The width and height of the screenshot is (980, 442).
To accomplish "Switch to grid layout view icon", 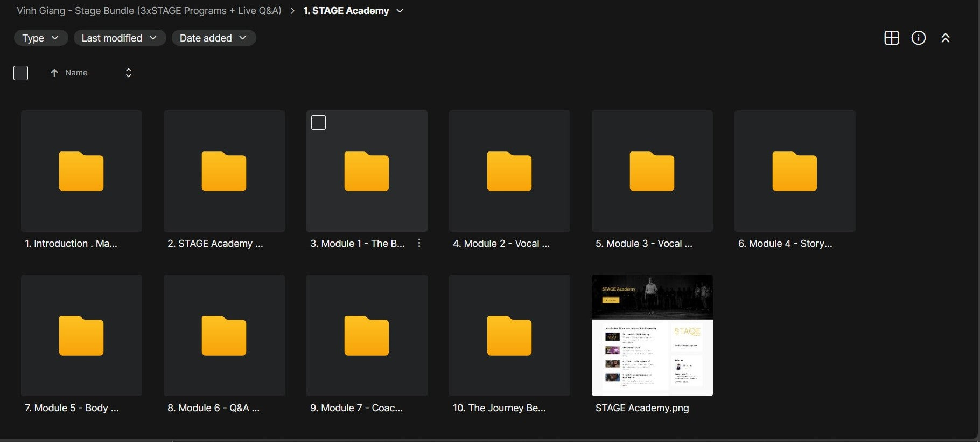I will (x=891, y=38).
